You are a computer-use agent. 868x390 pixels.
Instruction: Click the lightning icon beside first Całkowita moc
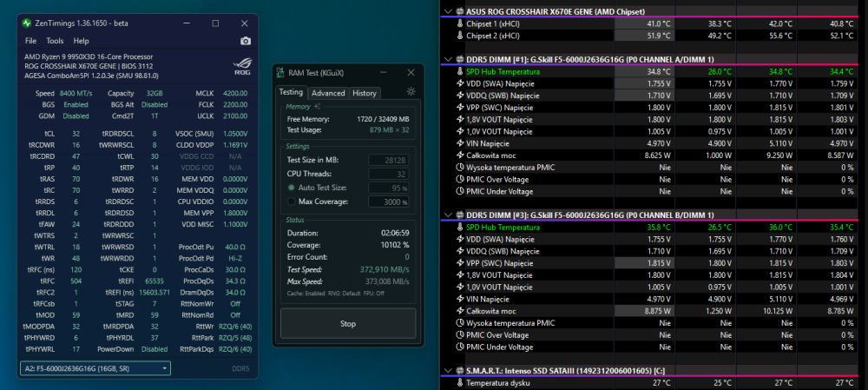point(459,154)
